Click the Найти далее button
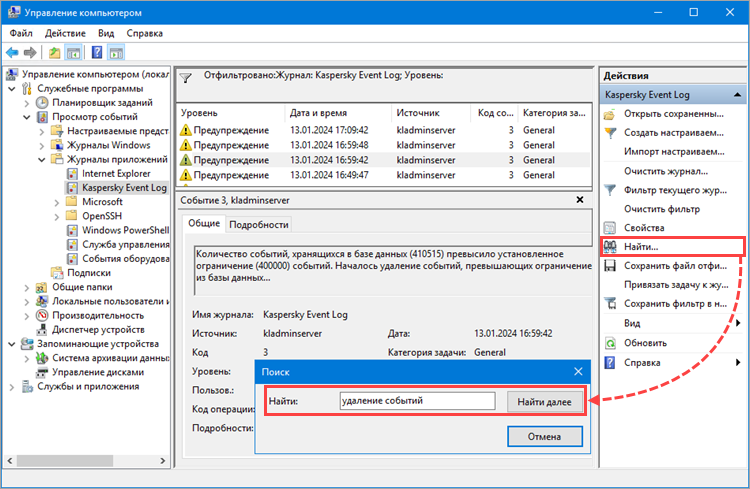Viewport: 750px width, 489px height. coord(545,402)
